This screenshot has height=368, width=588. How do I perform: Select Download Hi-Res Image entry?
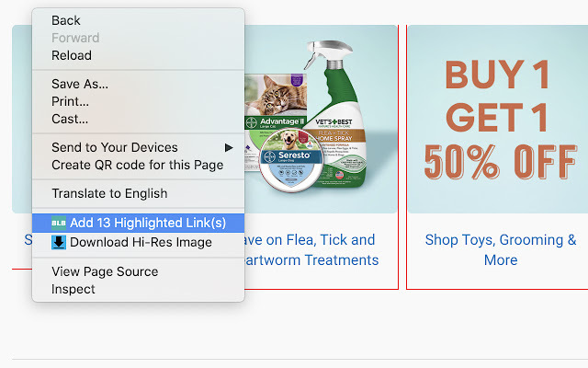(139, 242)
